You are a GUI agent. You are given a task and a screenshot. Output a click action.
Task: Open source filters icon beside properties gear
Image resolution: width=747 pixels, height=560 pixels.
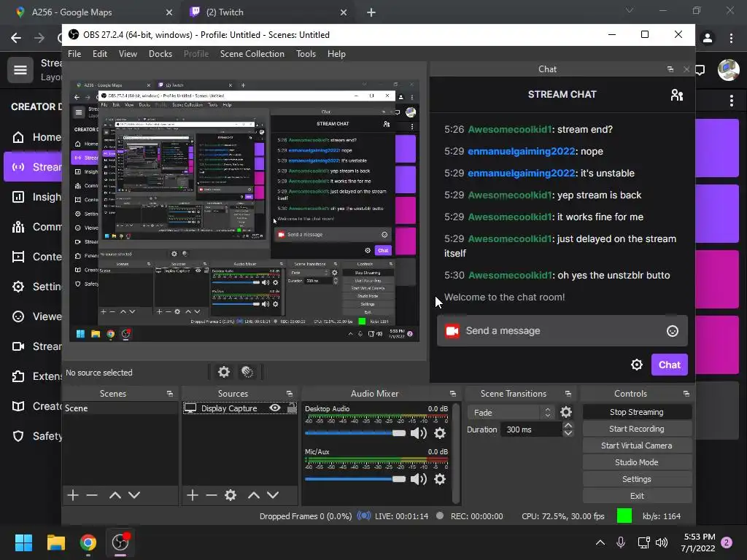(x=247, y=372)
